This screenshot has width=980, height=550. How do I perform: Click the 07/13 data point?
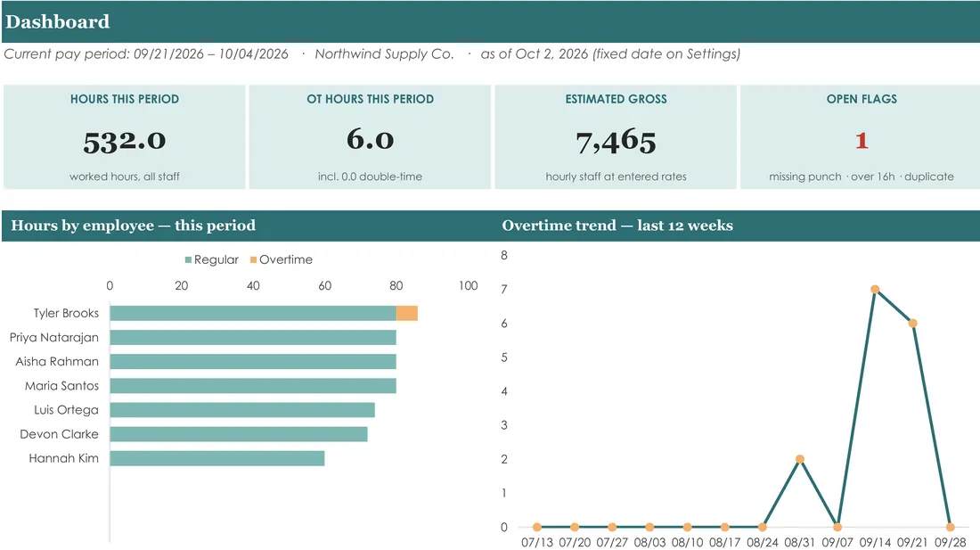(x=537, y=527)
